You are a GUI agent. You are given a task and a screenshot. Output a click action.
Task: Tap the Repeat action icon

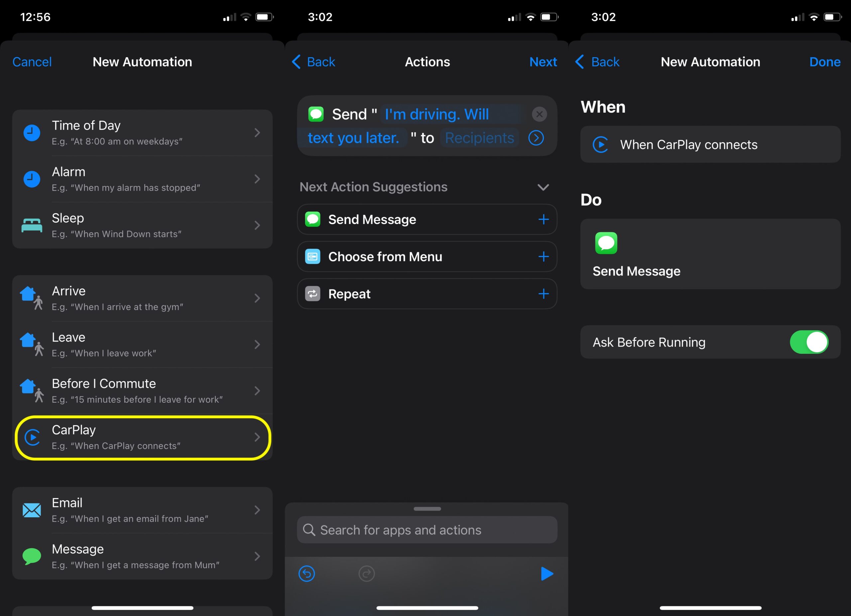tap(312, 294)
